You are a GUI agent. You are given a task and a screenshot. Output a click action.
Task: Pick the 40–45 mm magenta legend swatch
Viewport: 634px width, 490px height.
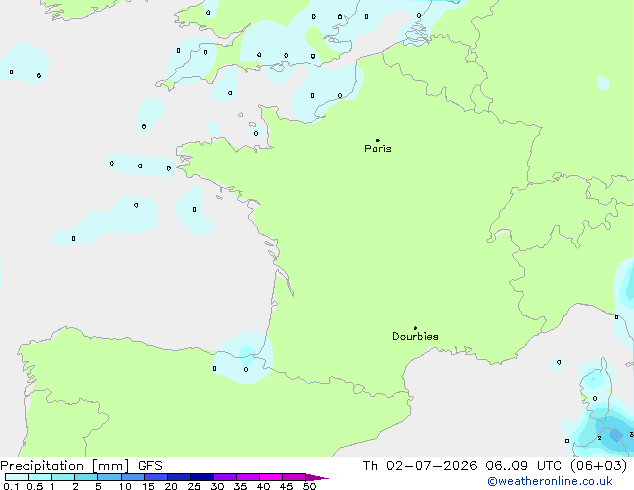click(271, 477)
